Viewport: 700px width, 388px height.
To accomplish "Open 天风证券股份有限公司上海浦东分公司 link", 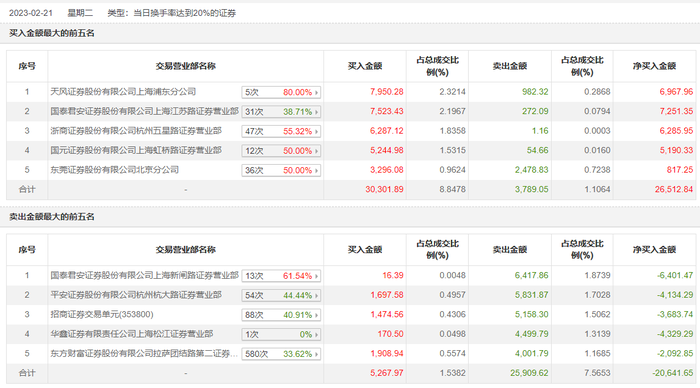I will pyautogui.click(x=123, y=92).
